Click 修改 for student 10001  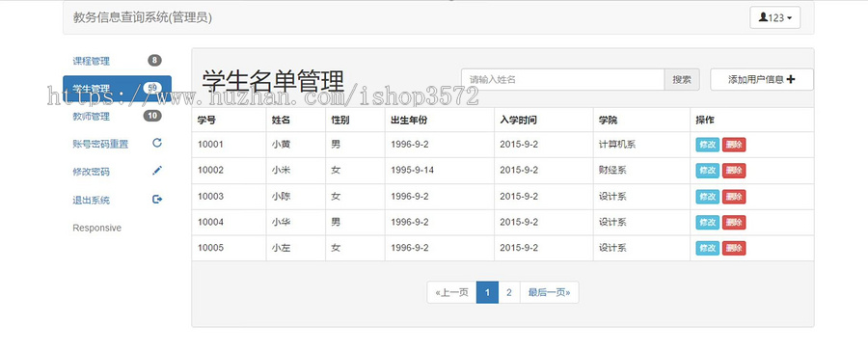(x=708, y=145)
